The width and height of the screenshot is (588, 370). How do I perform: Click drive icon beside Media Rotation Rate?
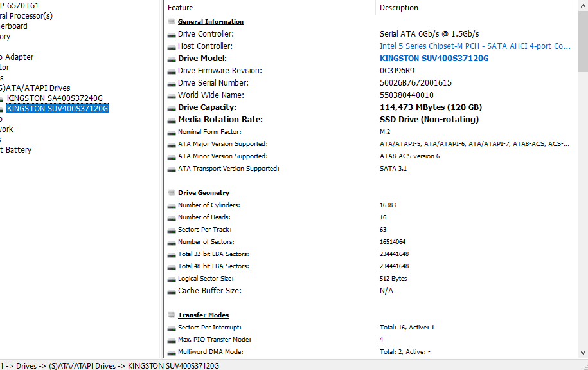coord(172,120)
